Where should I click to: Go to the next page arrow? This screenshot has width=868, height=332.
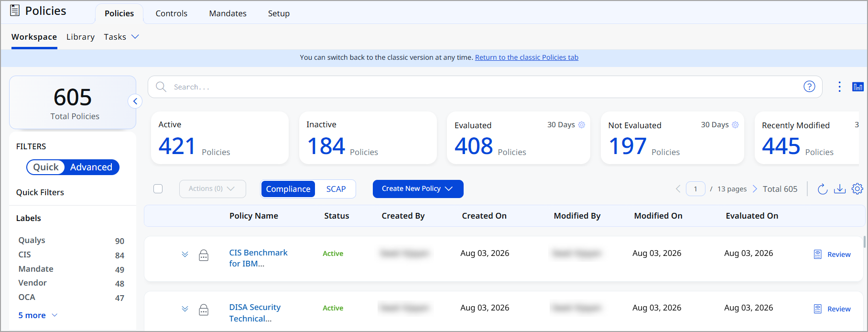(755, 188)
